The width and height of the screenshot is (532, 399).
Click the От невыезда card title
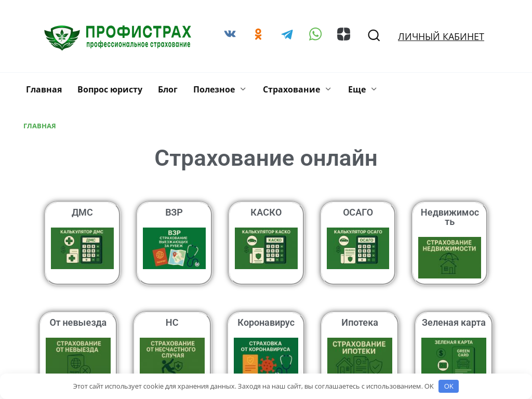pyautogui.click(x=78, y=322)
